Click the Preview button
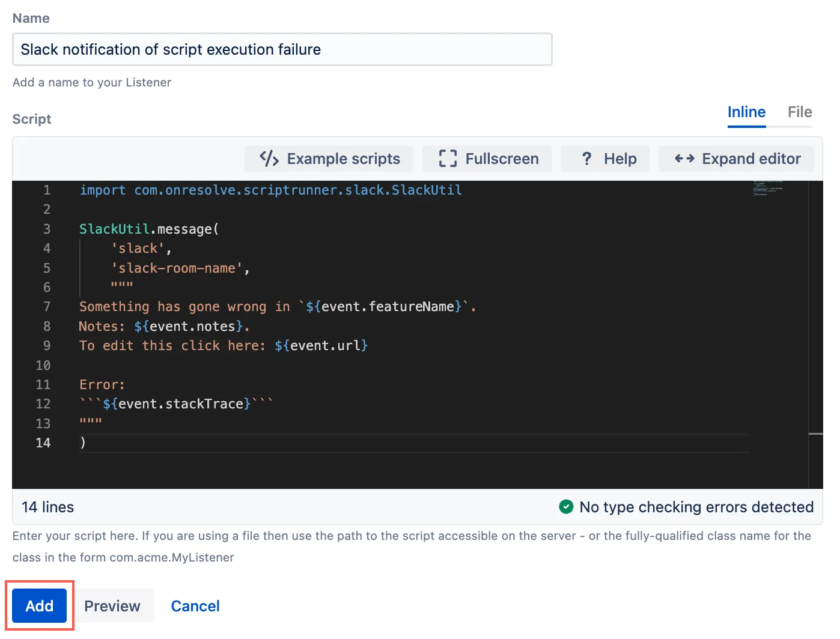The height and width of the screenshot is (639, 840). (x=112, y=606)
